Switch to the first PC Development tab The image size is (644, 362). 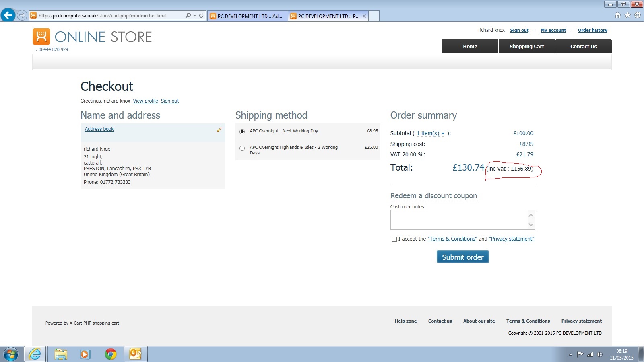[248, 16]
